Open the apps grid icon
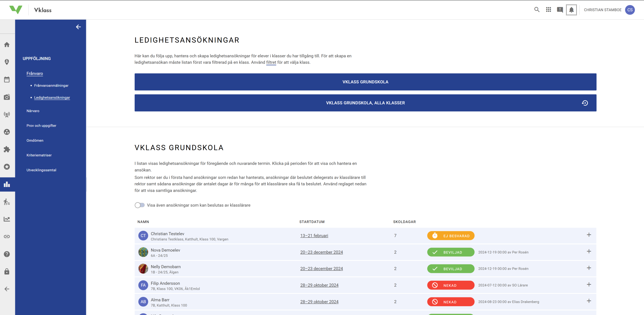Image resolution: width=644 pixels, height=315 pixels. pyautogui.click(x=548, y=10)
